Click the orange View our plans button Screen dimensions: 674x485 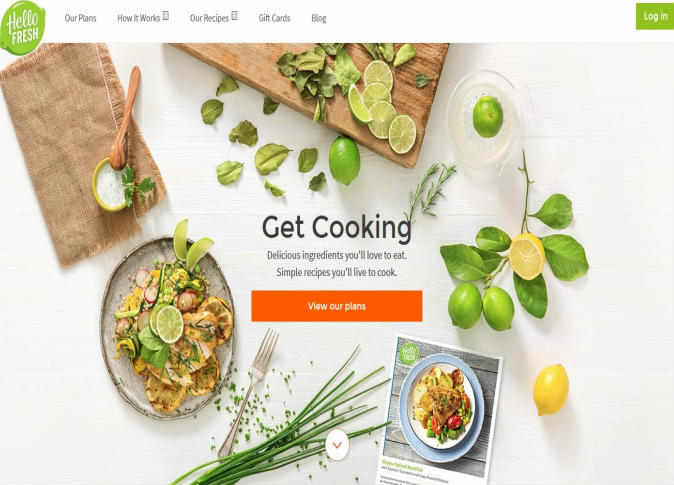point(337,306)
